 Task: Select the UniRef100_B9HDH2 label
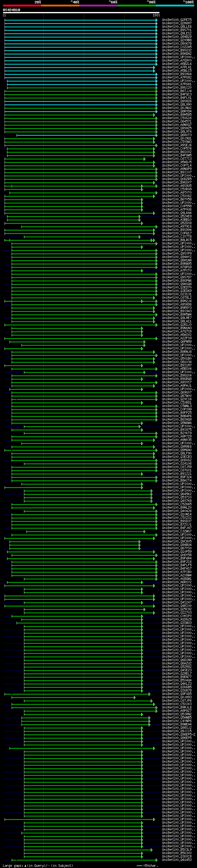click(x=177, y=54)
